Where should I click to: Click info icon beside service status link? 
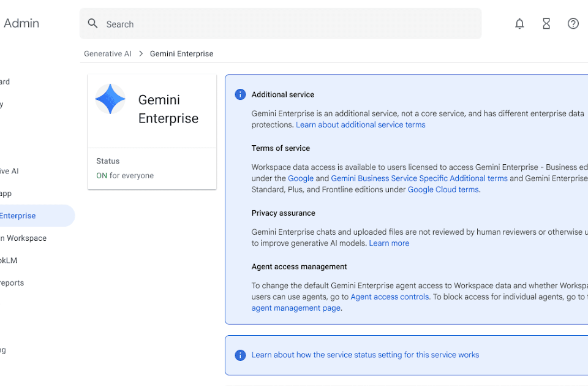(241, 355)
